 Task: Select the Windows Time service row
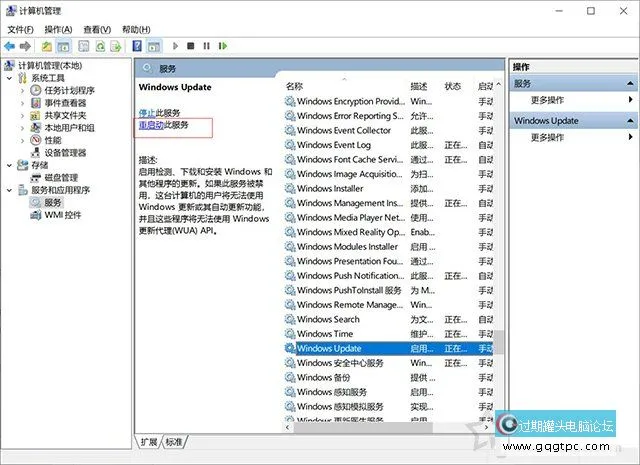point(389,334)
